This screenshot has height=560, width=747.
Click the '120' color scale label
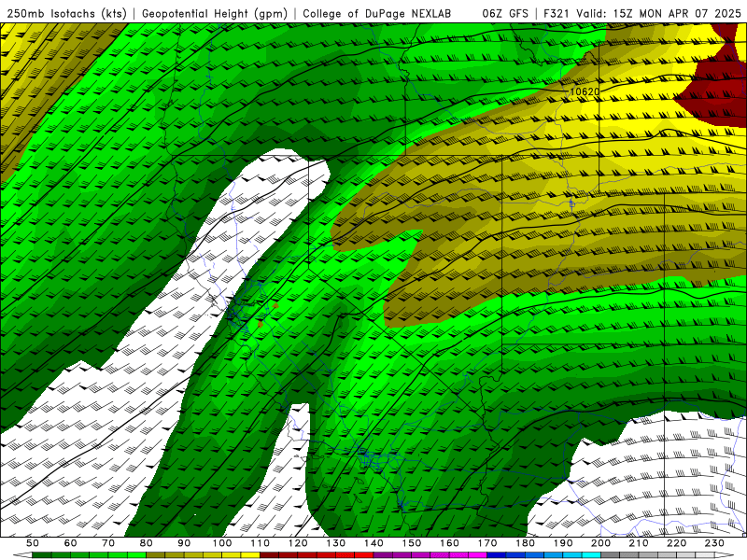point(298,543)
